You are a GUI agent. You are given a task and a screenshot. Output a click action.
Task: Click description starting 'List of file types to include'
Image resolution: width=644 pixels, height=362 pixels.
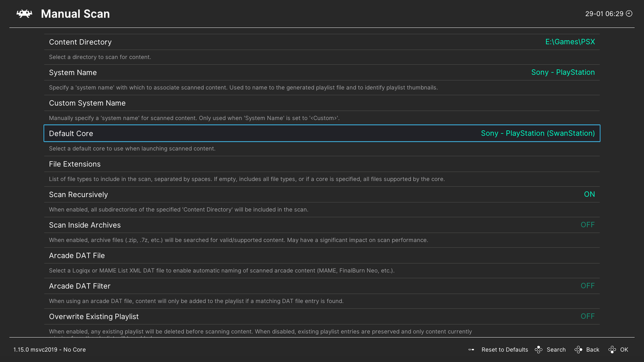pos(247,179)
